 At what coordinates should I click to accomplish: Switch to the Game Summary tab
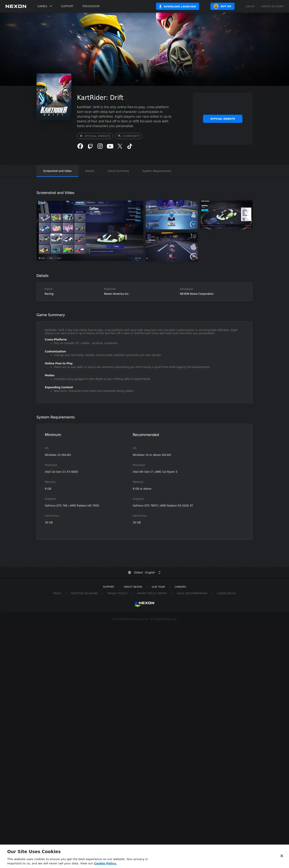(118, 171)
